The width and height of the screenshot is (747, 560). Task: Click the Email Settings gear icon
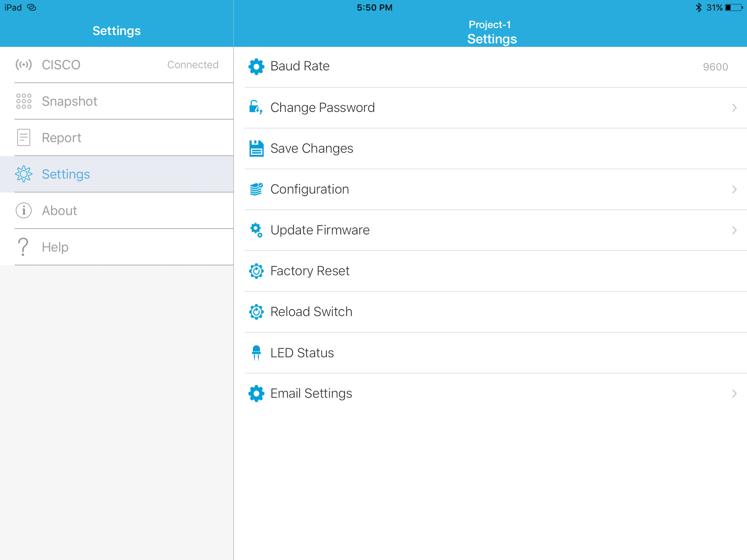pyautogui.click(x=256, y=393)
